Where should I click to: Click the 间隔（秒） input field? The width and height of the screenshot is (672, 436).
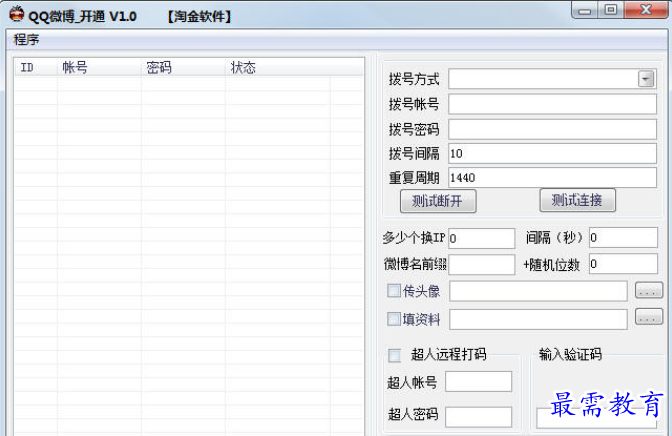(623, 238)
